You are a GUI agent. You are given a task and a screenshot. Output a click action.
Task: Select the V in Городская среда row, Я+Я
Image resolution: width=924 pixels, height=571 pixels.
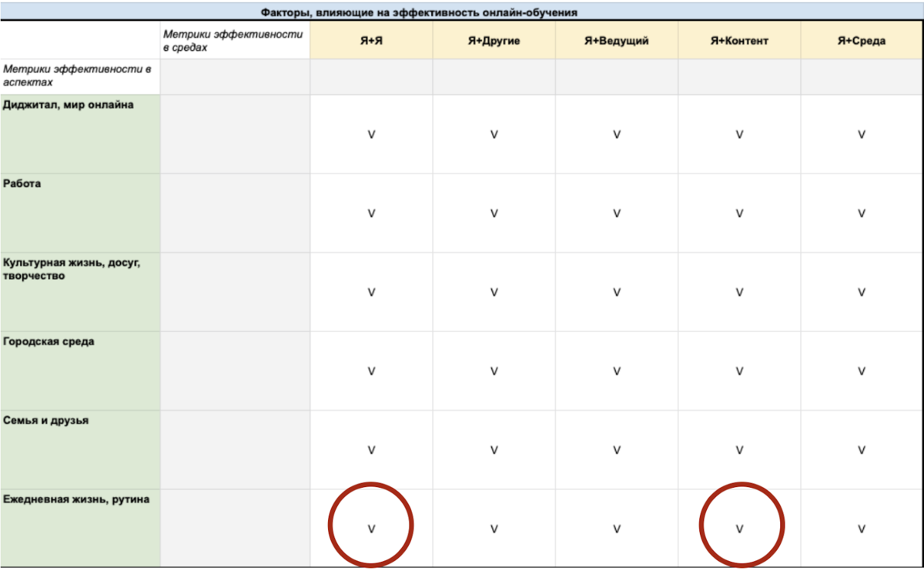[371, 371]
